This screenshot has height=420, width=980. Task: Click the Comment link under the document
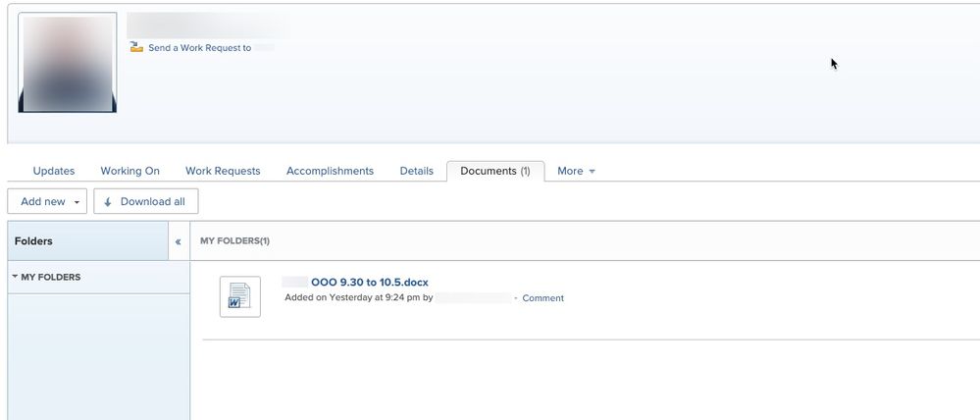(x=542, y=298)
